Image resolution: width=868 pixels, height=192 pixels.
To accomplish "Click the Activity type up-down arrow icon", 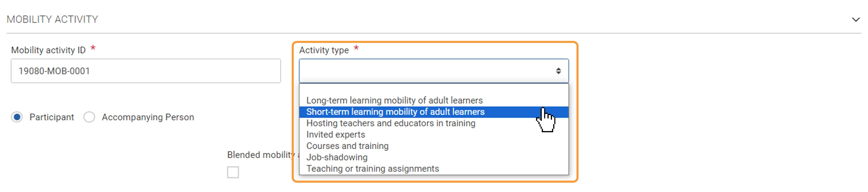I will (x=558, y=71).
